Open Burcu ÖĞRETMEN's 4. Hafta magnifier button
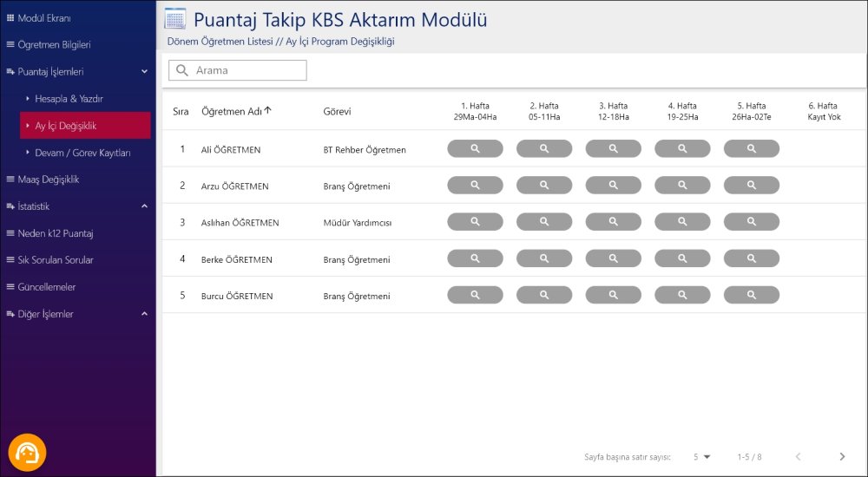This screenshot has height=477, width=868. (x=682, y=295)
